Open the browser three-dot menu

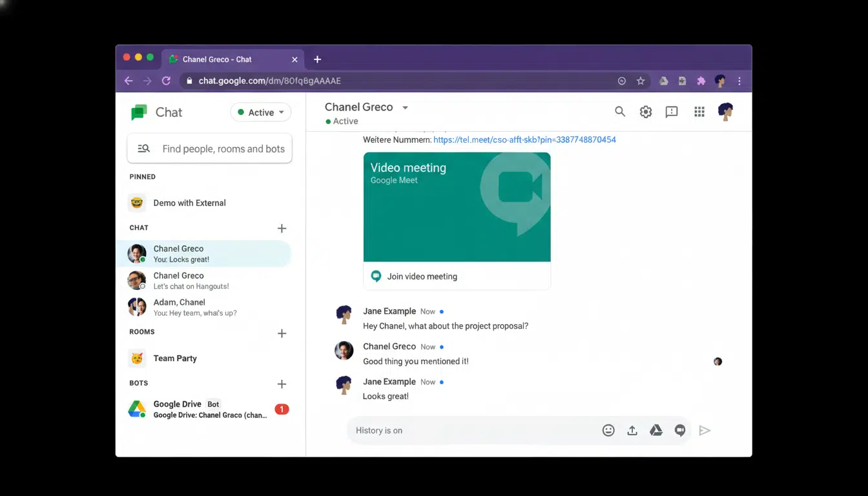click(739, 81)
